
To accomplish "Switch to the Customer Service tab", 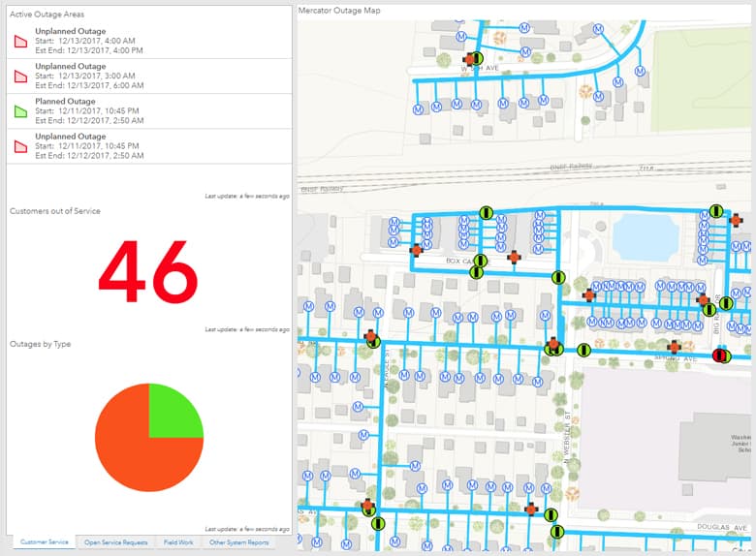I will pos(45,542).
